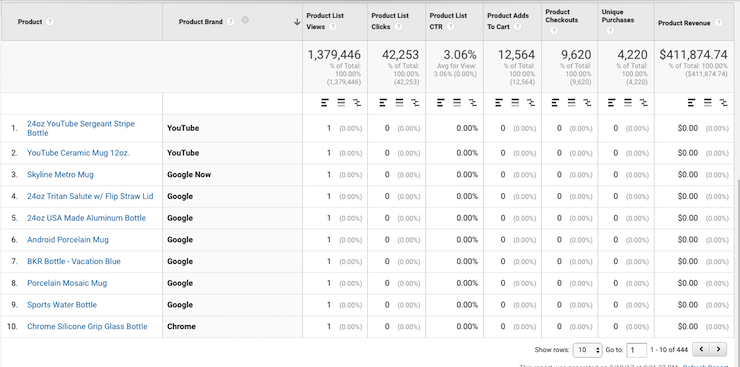The image size is (740, 367).
Task: Go to next page of results
Action: 718,350
